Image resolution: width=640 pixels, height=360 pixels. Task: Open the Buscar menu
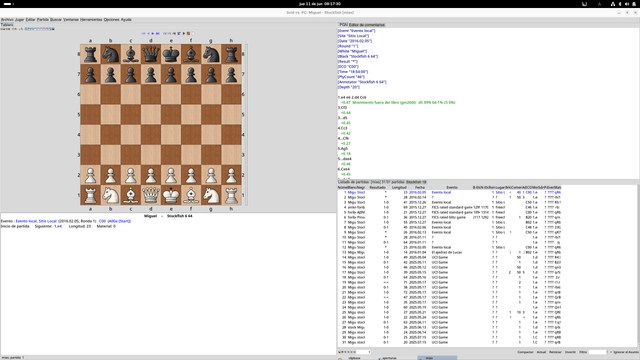pyautogui.click(x=56, y=20)
